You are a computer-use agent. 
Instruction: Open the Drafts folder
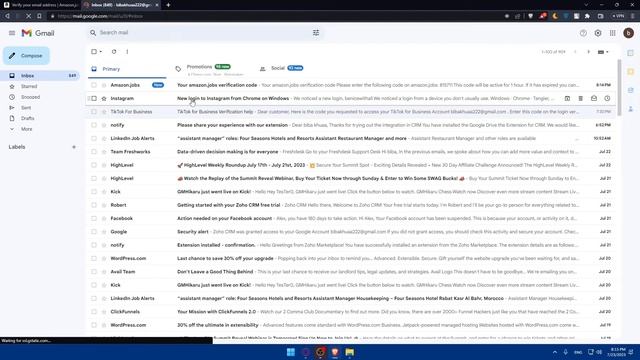pyautogui.click(x=28, y=118)
